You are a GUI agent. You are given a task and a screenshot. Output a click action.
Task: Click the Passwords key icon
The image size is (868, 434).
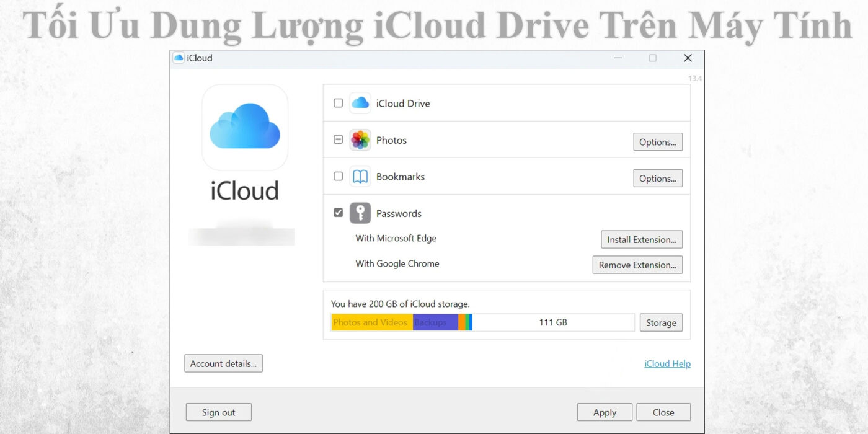click(x=360, y=213)
